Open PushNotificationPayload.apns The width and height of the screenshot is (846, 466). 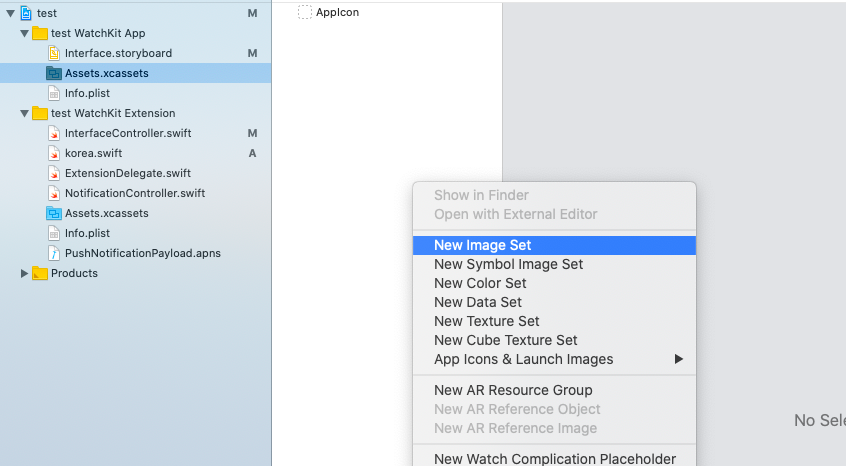coord(135,253)
